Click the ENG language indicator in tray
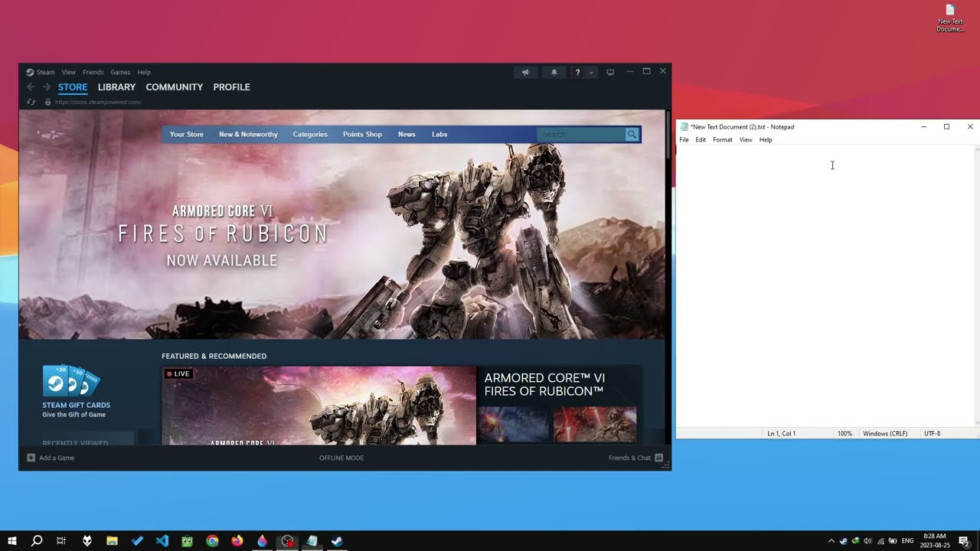 click(x=908, y=541)
